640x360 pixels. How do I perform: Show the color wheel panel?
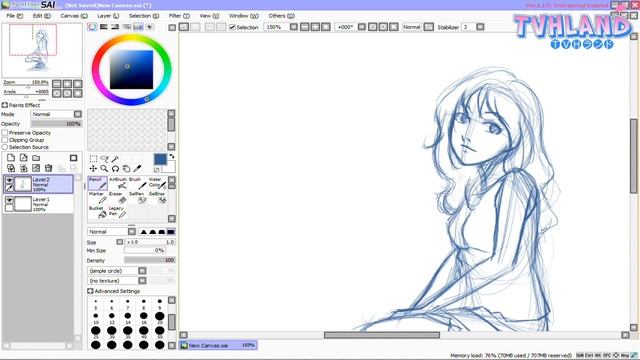pyautogui.click(x=93, y=27)
